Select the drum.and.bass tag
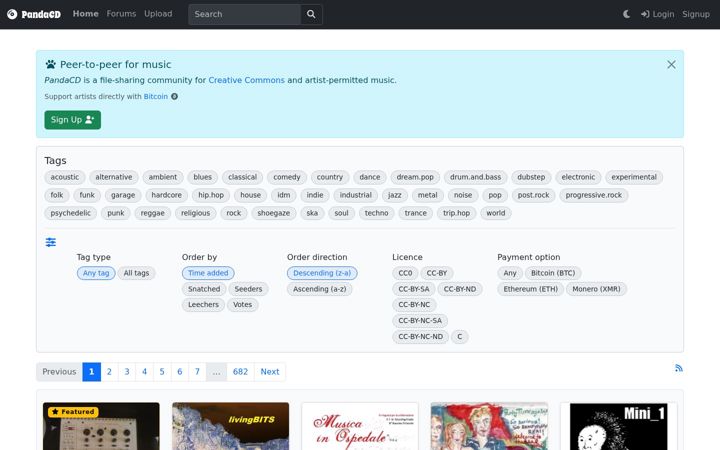The image size is (720, 450). [x=475, y=177]
